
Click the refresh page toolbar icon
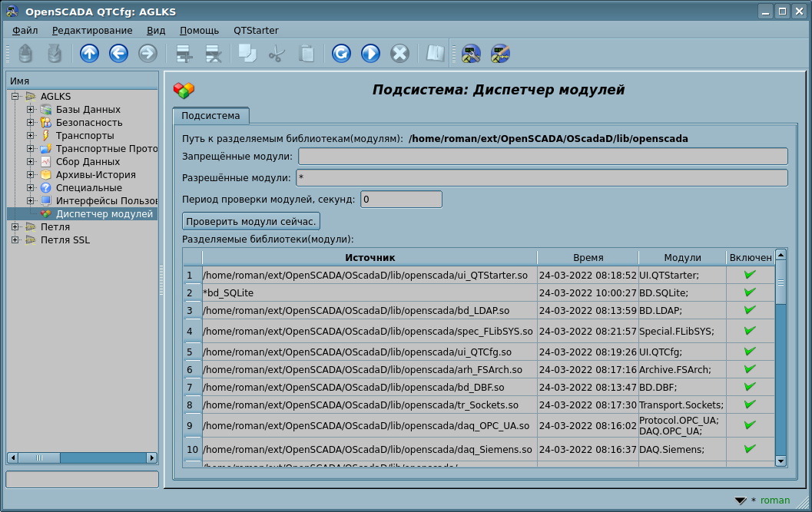pos(341,53)
